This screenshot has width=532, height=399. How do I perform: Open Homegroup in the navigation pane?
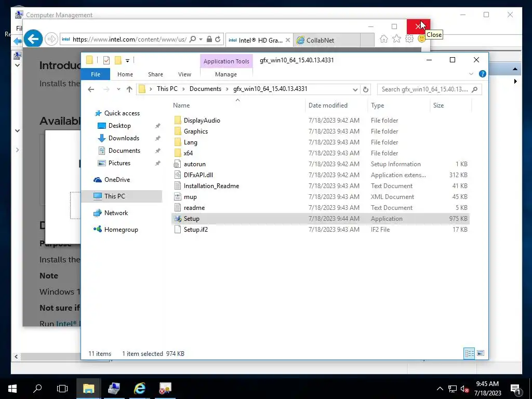point(121,229)
